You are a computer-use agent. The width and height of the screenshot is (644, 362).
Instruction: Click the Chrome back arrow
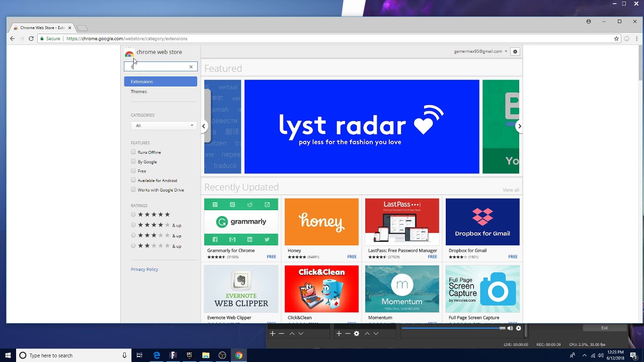[12, 38]
